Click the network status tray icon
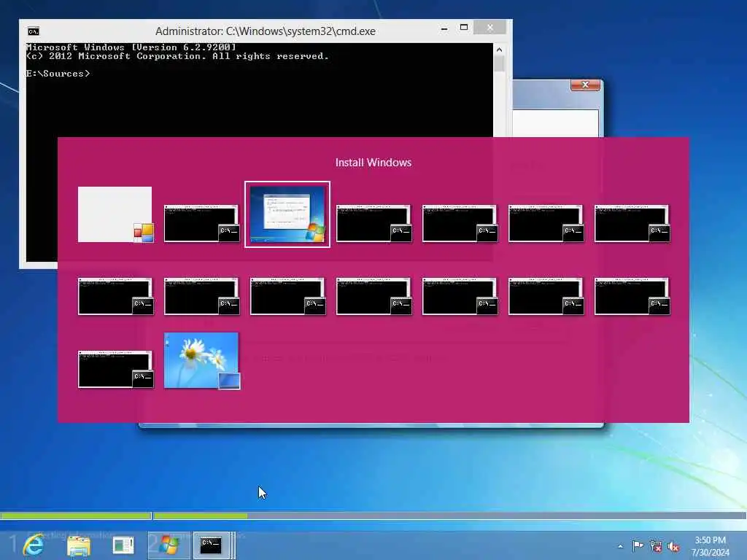Screen dimensions: 747x560 pos(656,546)
